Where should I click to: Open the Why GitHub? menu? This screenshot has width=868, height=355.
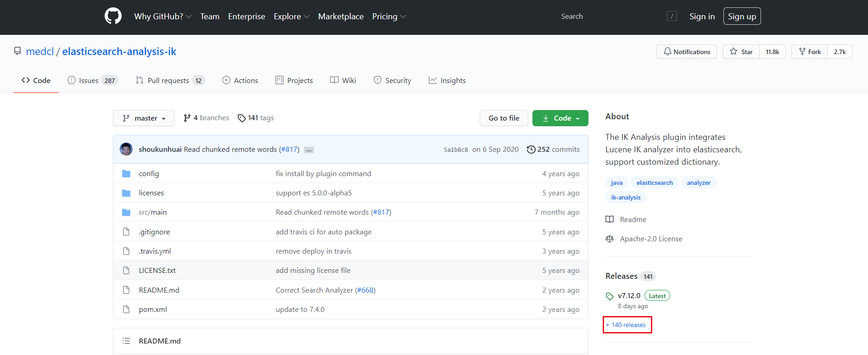tap(162, 17)
